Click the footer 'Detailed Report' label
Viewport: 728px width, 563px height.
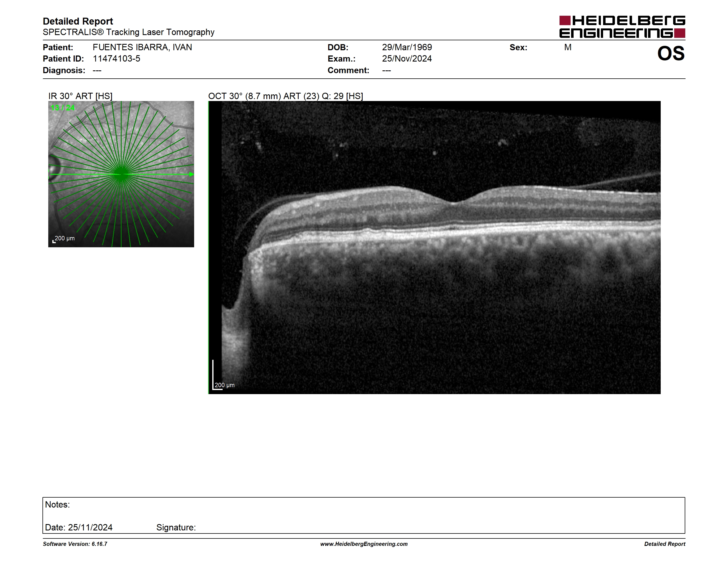[665, 544]
